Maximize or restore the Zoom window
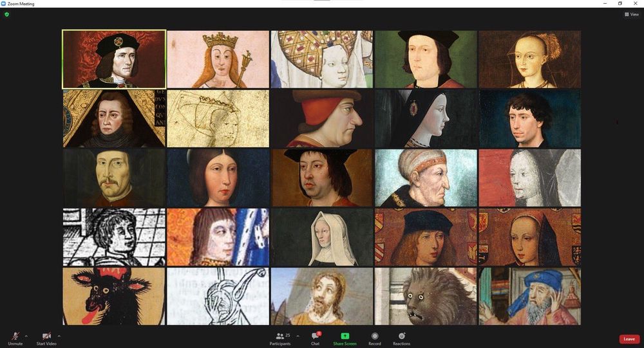644x348 pixels. [x=620, y=3]
